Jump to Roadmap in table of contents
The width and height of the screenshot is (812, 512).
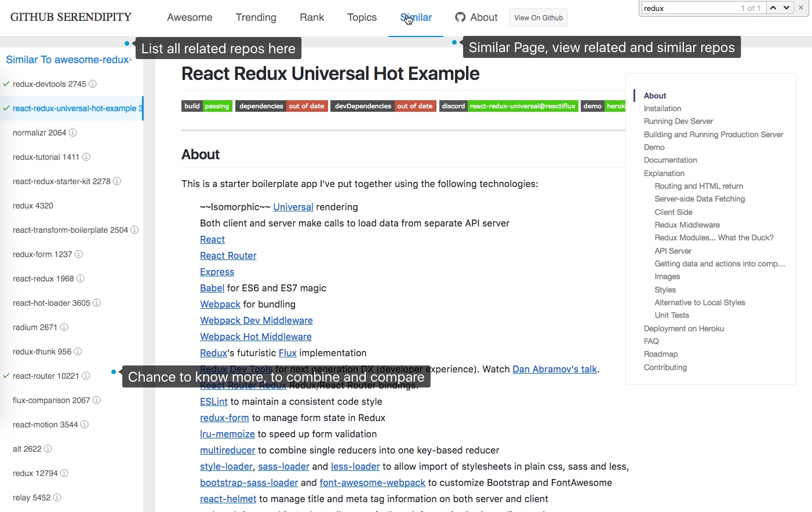point(661,354)
